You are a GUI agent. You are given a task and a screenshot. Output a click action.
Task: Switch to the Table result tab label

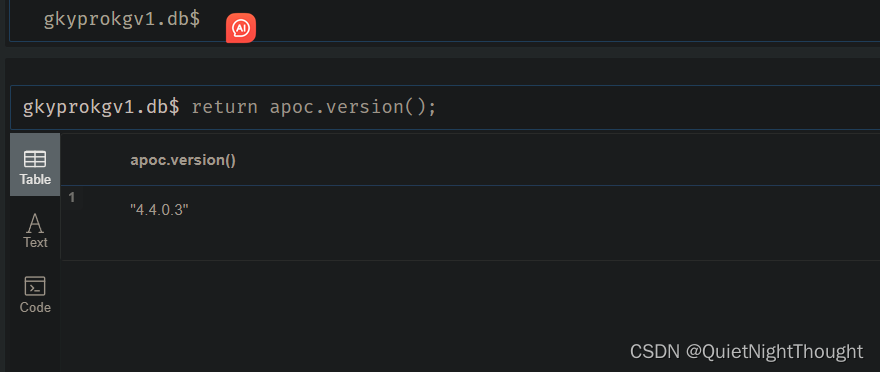[x=35, y=180]
